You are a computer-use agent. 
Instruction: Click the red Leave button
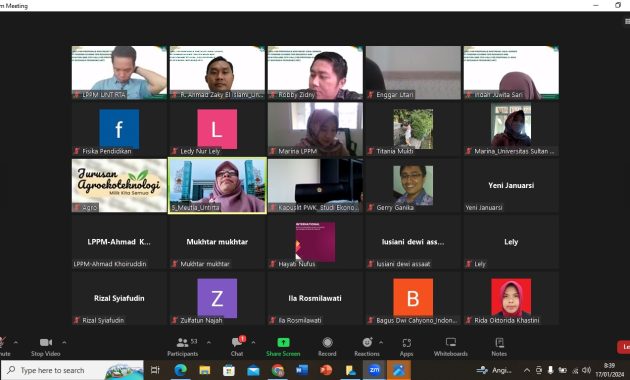pos(624,347)
